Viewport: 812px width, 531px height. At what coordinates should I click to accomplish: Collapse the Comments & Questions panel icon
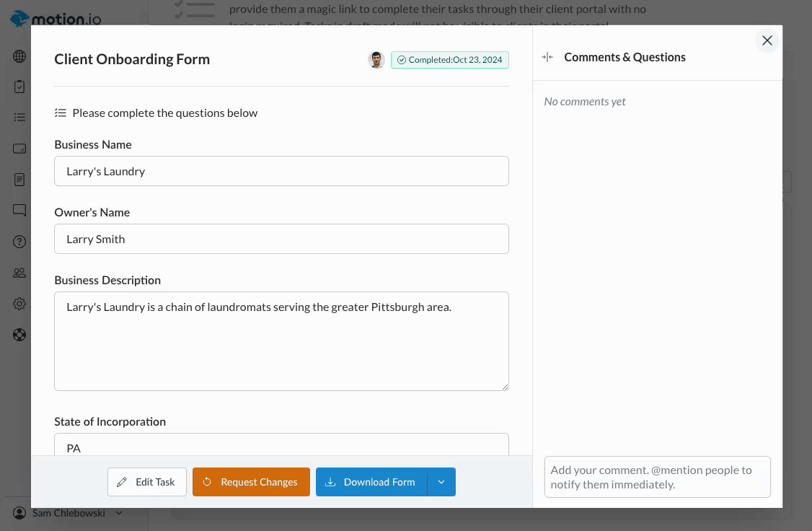[547, 57]
